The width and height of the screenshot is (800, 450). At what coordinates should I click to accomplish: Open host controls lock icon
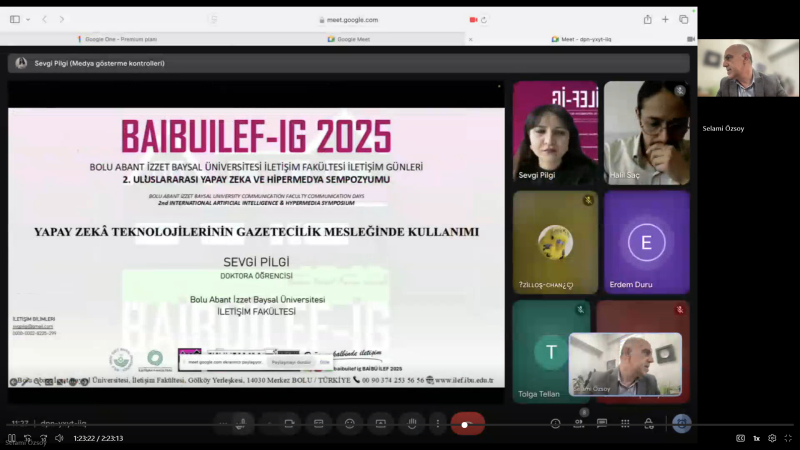coord(648,423)
